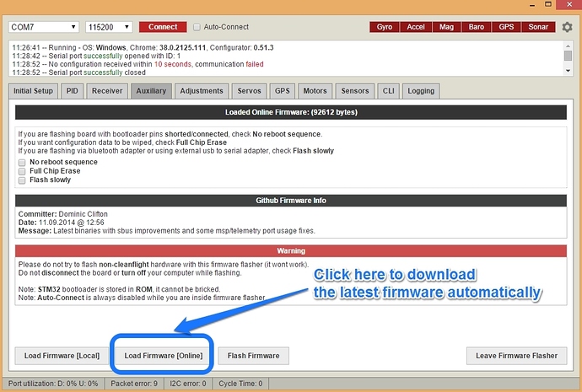Viewport: 582px width, 392px height.
Task: Click Load Firmware [Local] button
Action: (x=62, y=356)
